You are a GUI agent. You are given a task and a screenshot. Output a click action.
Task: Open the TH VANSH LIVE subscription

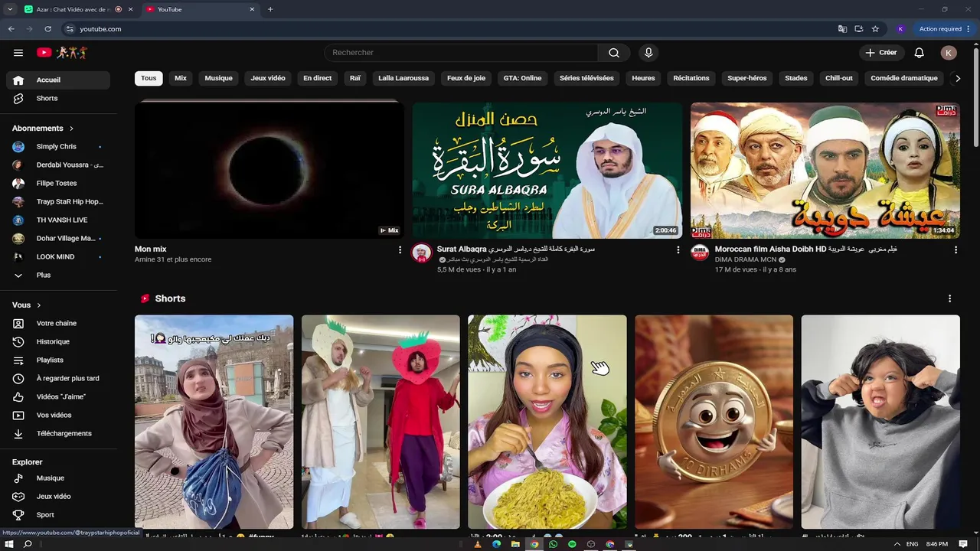[x=58, y=220]
